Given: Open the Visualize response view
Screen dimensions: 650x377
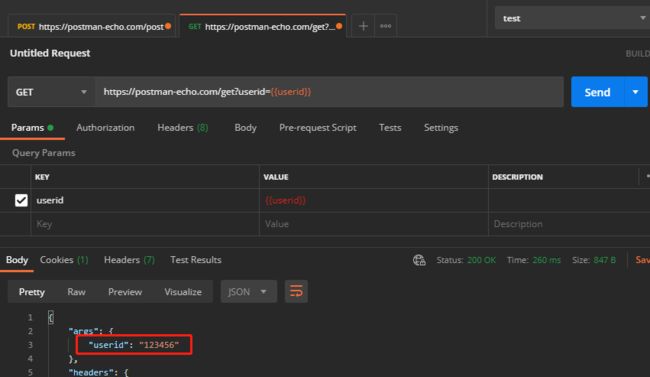Looking at the screenshot, I should [183, 292].
